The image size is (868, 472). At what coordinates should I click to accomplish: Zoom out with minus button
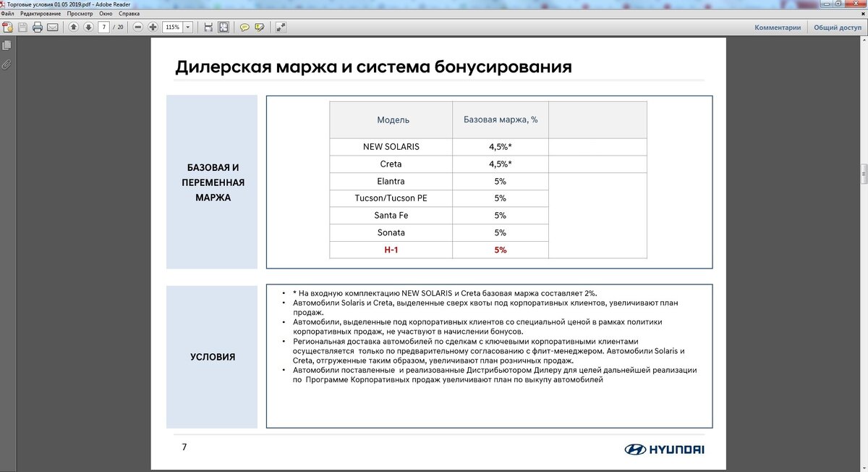pyautogui.click(x=138, y=28)
